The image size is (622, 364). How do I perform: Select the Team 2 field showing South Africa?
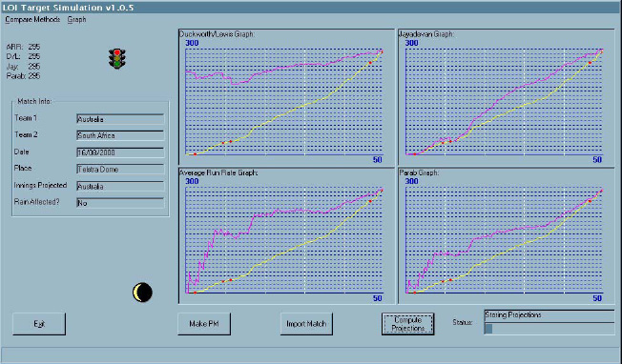(x=120, y=135)
